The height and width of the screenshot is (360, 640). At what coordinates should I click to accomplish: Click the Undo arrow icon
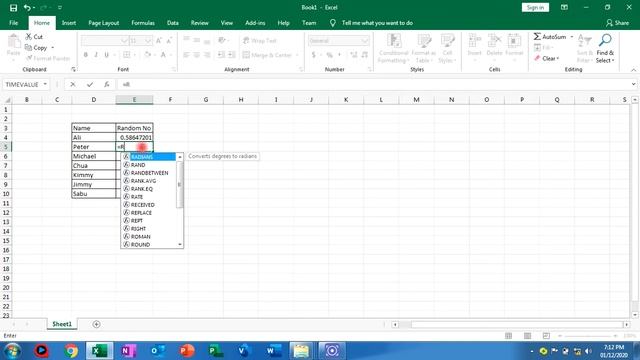tap(27, 8)
